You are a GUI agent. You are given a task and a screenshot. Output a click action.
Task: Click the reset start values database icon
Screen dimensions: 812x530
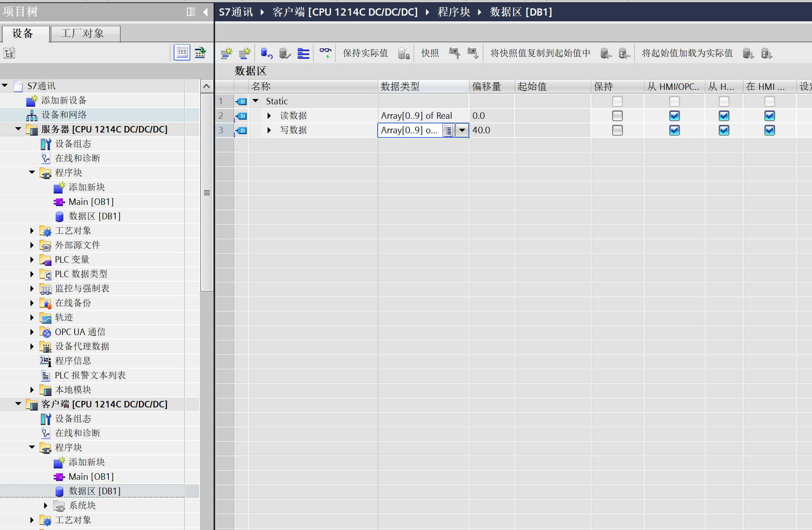[266, 53]
